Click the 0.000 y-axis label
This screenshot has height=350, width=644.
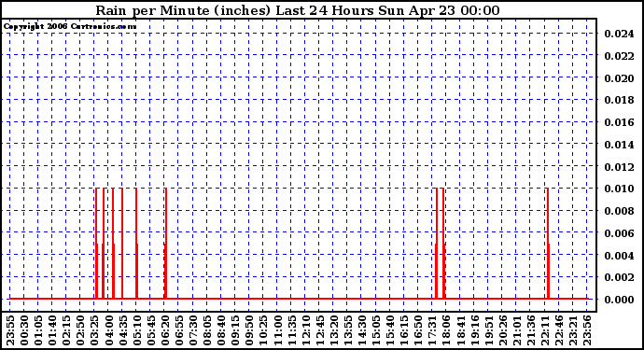(619, 300)
